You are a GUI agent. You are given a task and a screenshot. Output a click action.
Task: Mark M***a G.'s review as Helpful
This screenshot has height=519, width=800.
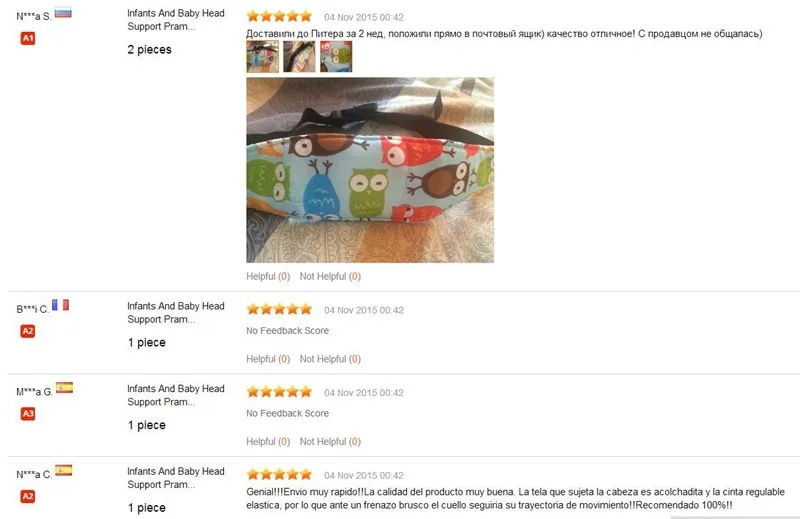click(268, 442)
